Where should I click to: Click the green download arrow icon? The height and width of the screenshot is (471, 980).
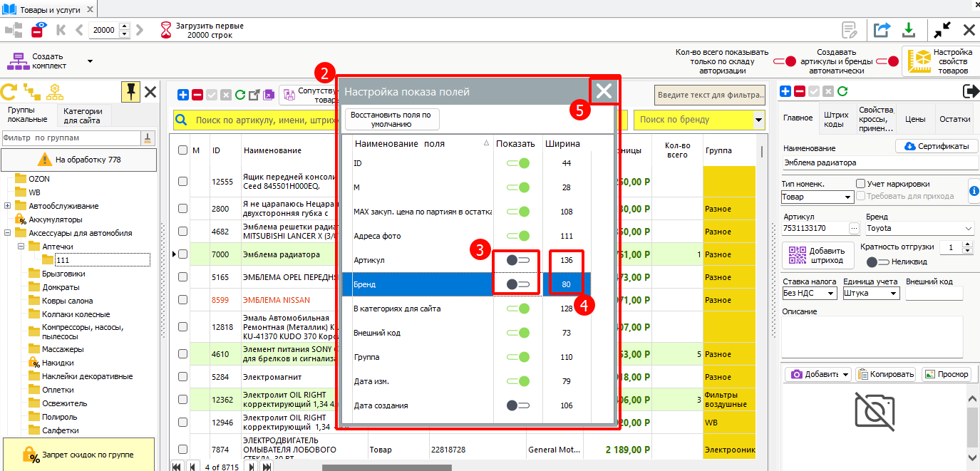tap(909, 30)
